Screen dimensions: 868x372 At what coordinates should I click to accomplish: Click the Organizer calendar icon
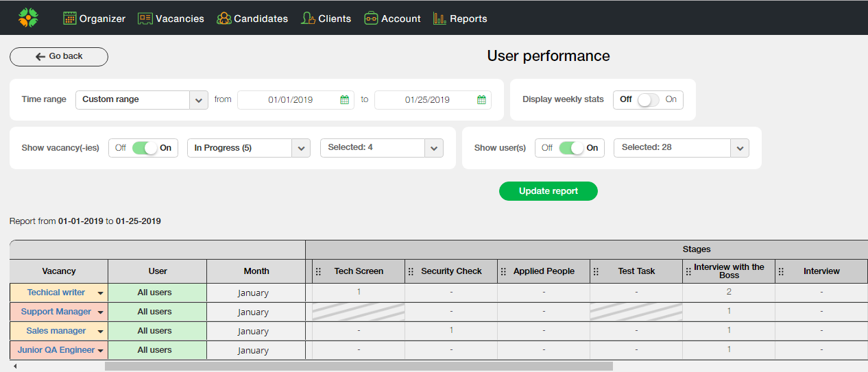[69, 18]
